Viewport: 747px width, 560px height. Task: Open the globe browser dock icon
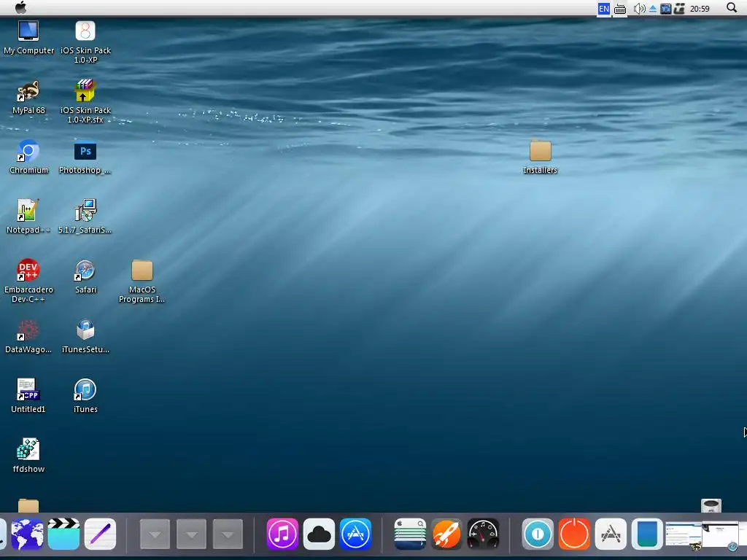(27, 534)
